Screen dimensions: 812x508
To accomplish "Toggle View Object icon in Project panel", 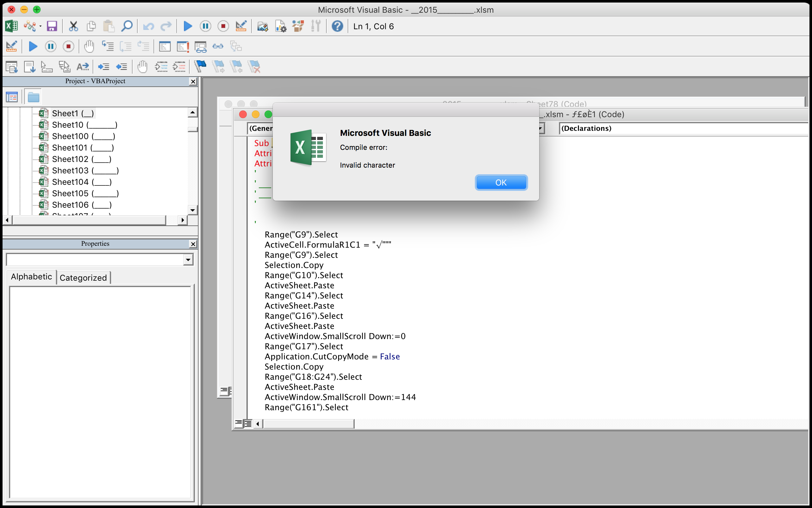I will tap(12, 97).
